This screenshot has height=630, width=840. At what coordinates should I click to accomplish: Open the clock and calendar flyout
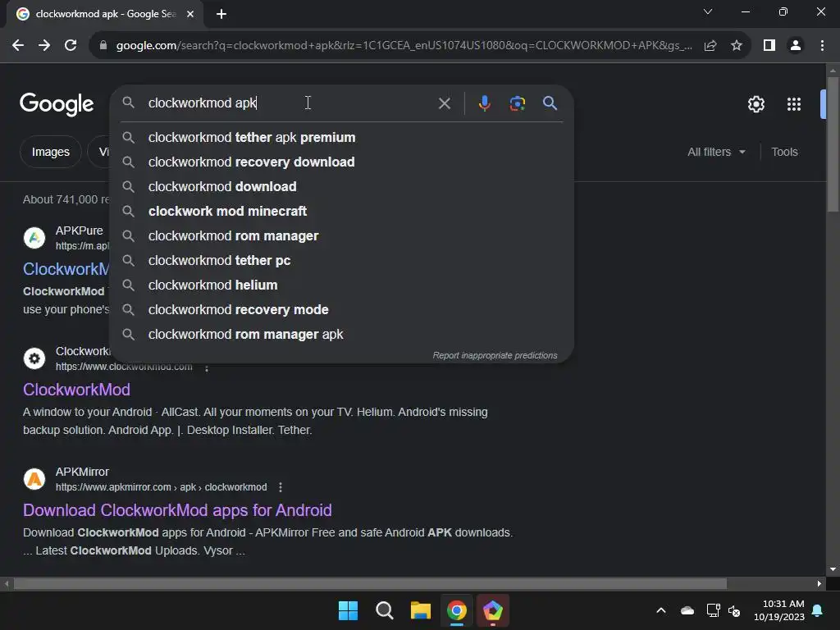779,610
